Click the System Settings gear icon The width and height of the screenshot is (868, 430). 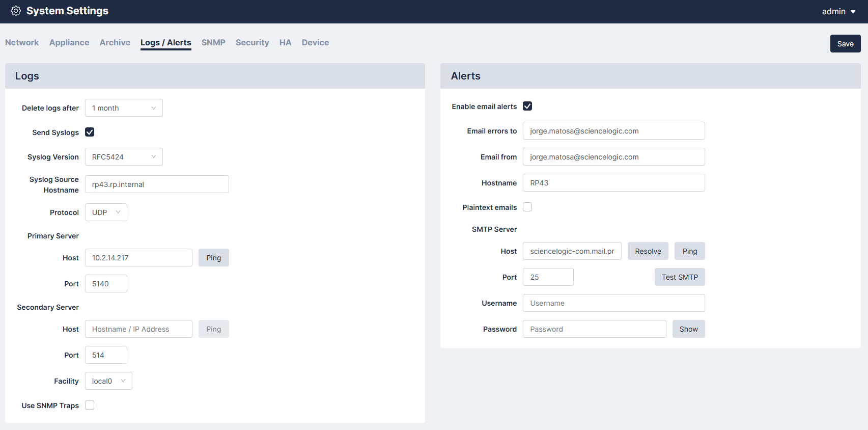16,11
